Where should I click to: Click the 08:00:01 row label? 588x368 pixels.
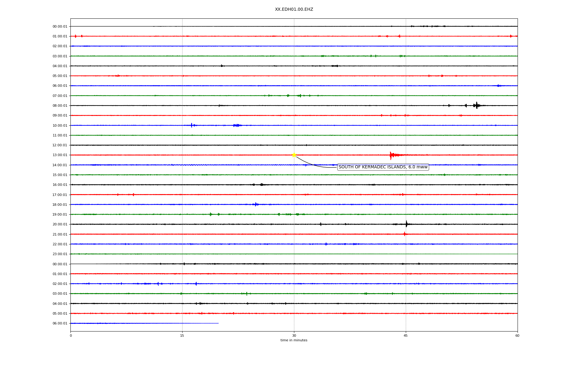click(60, 106)
